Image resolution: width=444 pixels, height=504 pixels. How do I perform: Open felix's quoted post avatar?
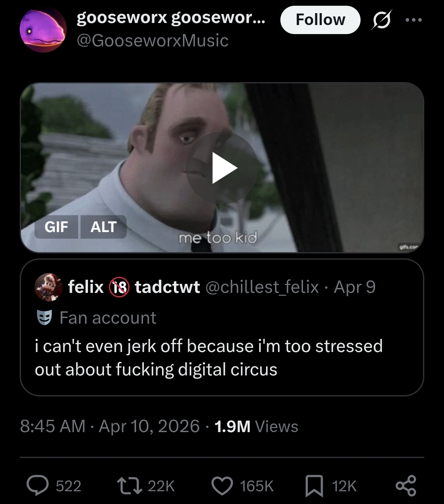click(48, 287)
